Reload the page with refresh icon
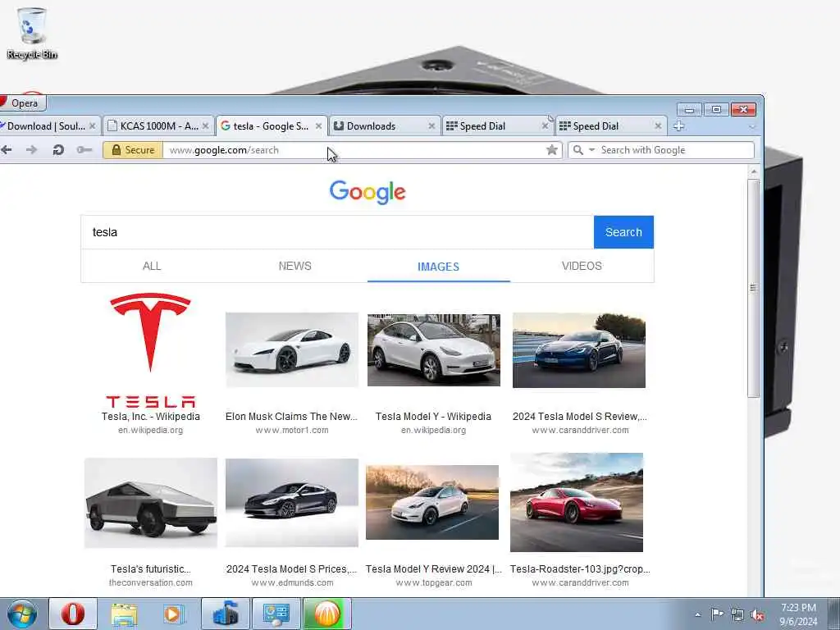Viewport: 840px width, 630px height. pos(58,150)
